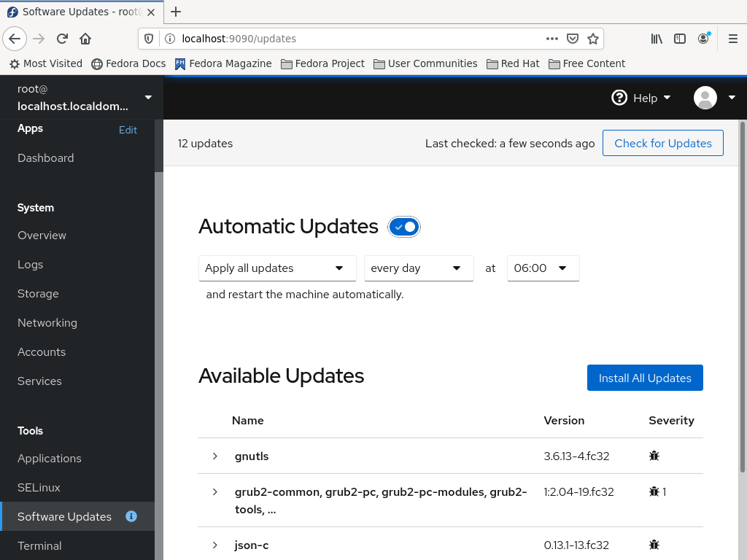Click Edit link next to Apps
747x560 pixels.
(128, 130)
